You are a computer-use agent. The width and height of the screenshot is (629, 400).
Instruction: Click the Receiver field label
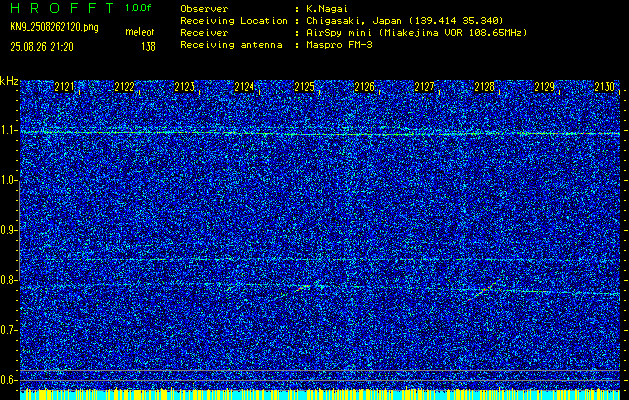click(204, 33)
